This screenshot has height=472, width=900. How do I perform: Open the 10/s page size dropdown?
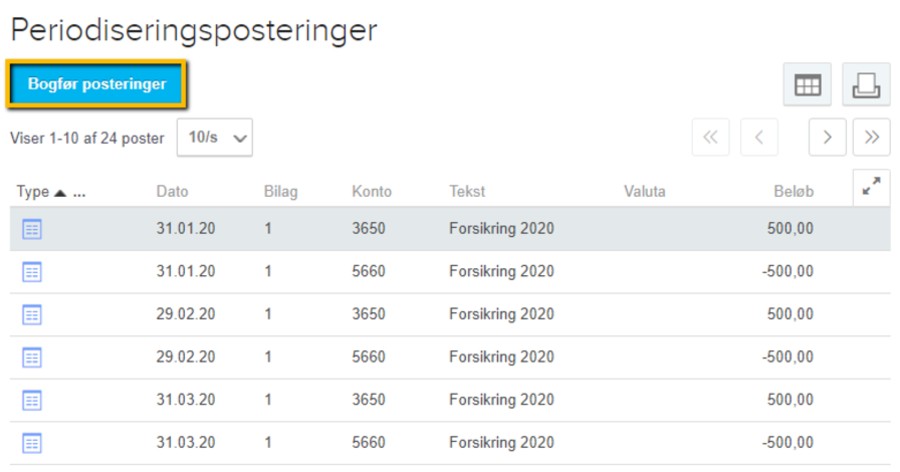(x=215, y=137)
